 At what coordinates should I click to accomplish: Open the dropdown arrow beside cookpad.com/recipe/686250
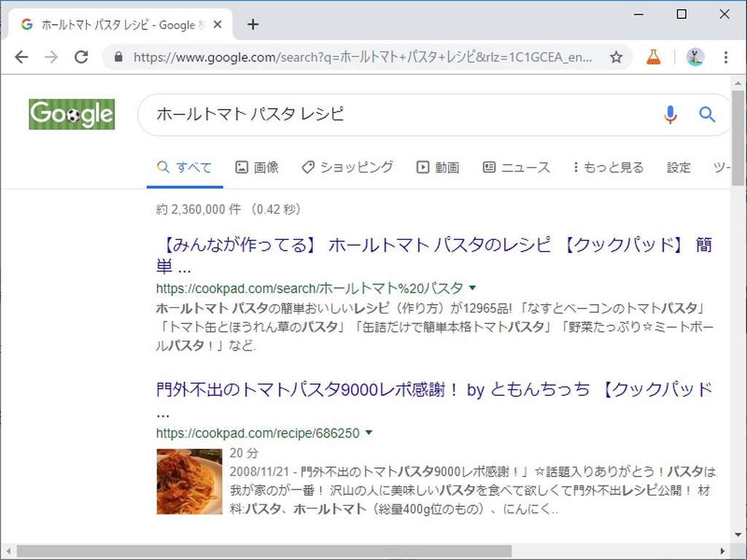368,432
